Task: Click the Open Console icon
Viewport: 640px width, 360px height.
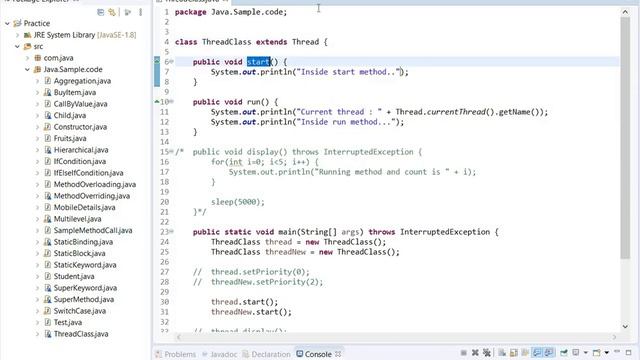Action: (596, 353)
